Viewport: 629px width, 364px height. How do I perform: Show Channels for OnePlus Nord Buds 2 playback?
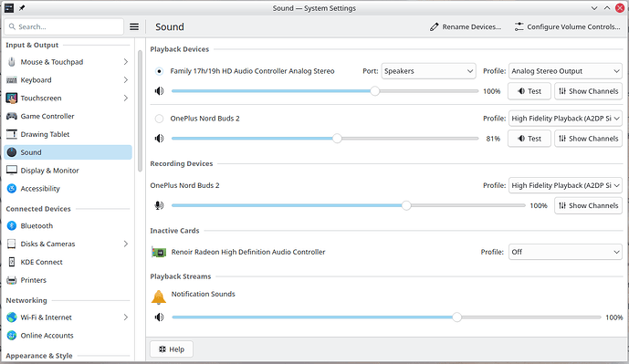[588, 139]
